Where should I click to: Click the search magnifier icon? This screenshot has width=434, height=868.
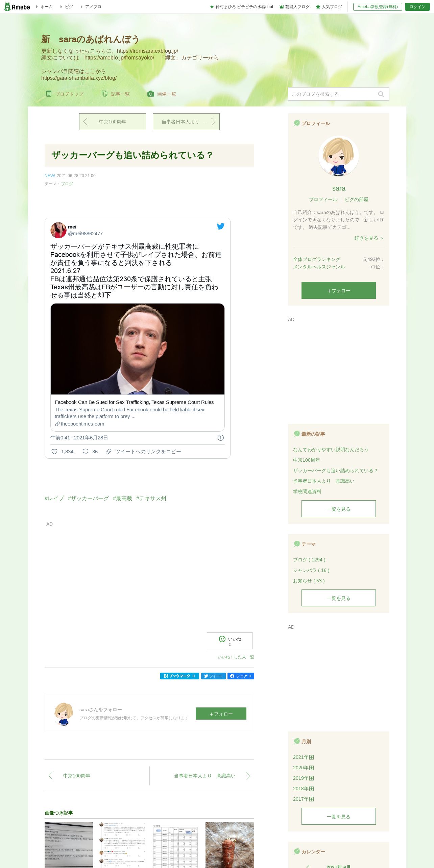381,94
